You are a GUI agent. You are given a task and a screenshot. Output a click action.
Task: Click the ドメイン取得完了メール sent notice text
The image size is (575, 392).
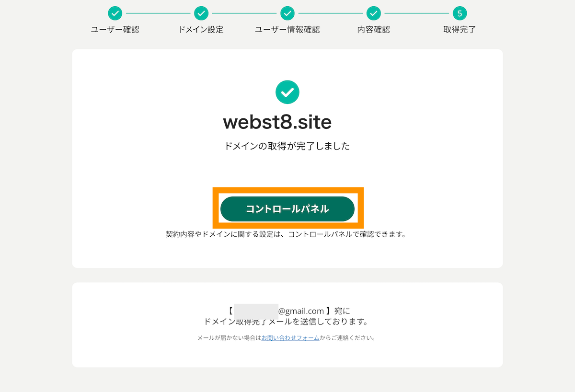click(287, 322)
